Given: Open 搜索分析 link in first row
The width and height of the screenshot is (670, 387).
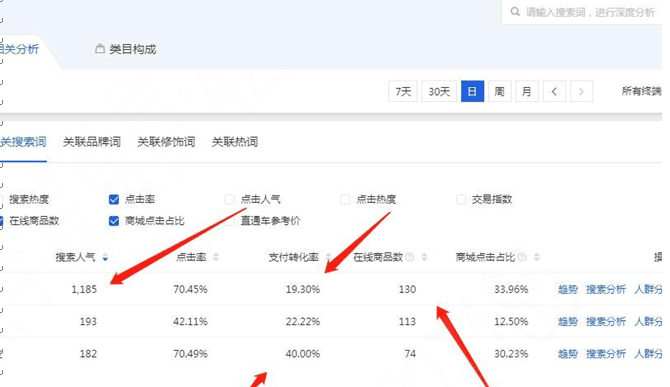Looking at the screenshot, I should pos(605,289).
